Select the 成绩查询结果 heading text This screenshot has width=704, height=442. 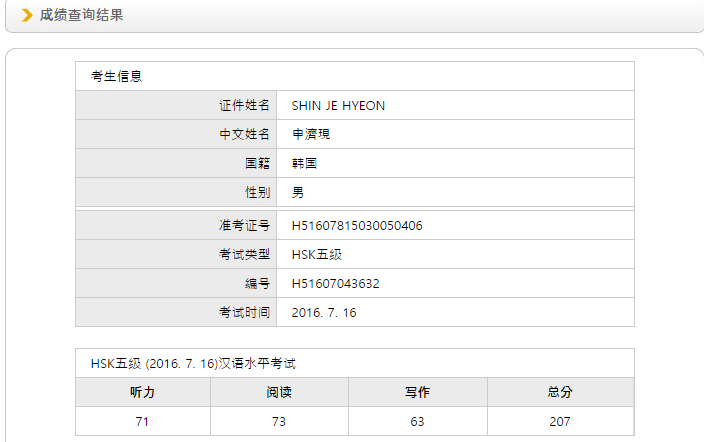(81, 15)
